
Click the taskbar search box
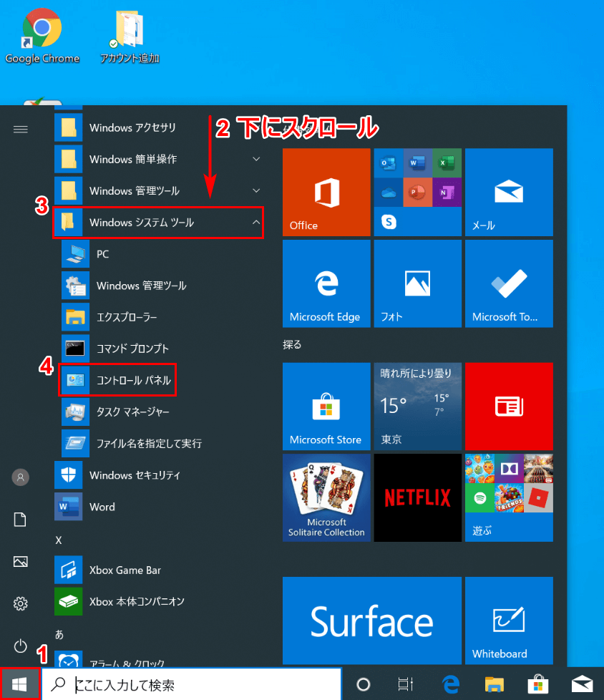click(x=192, y=684)
